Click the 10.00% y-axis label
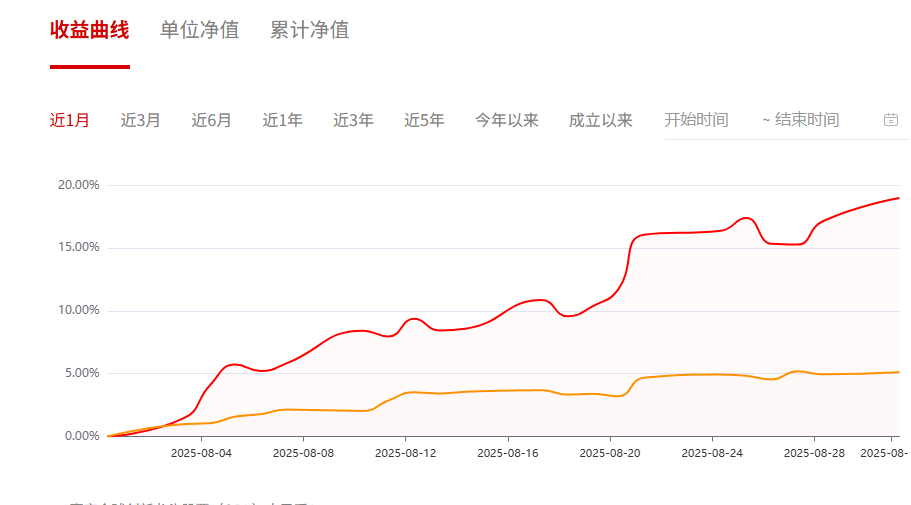Screen dimensions: 911x505 click(79, 310)
